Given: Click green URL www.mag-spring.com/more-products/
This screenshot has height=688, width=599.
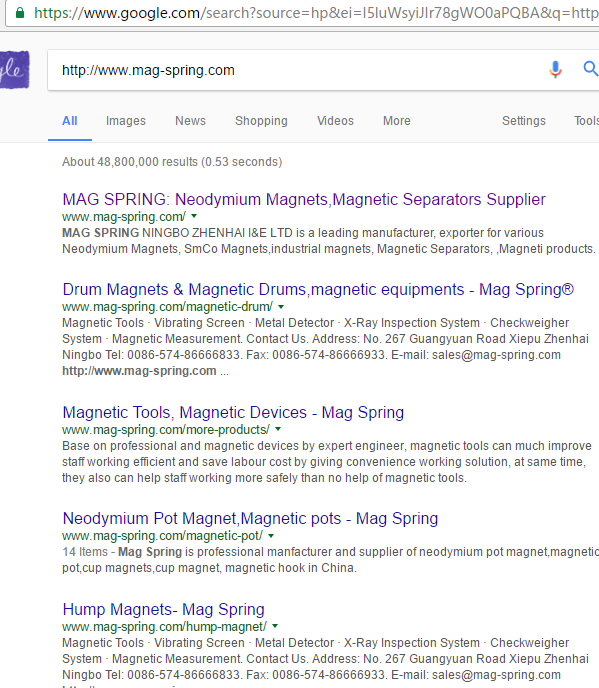Looking at the screenshot, I should click(166, 430).
